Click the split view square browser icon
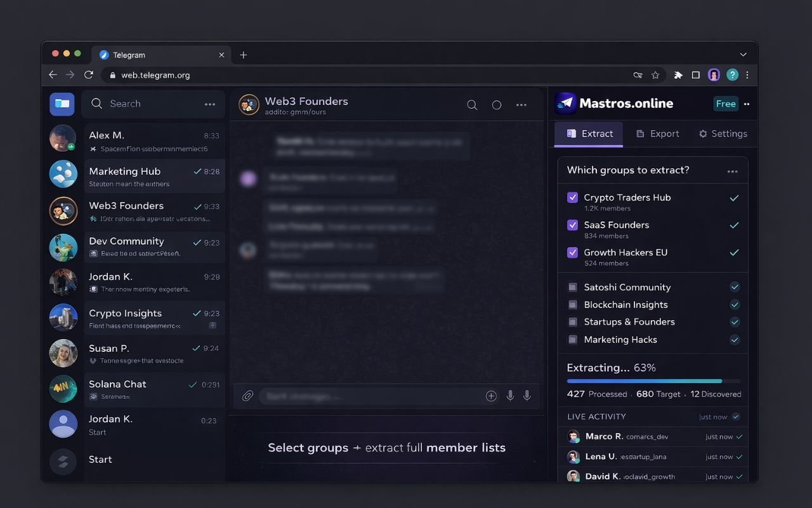The height and width of the screenshot is (508, 812). tap(696, 75)
